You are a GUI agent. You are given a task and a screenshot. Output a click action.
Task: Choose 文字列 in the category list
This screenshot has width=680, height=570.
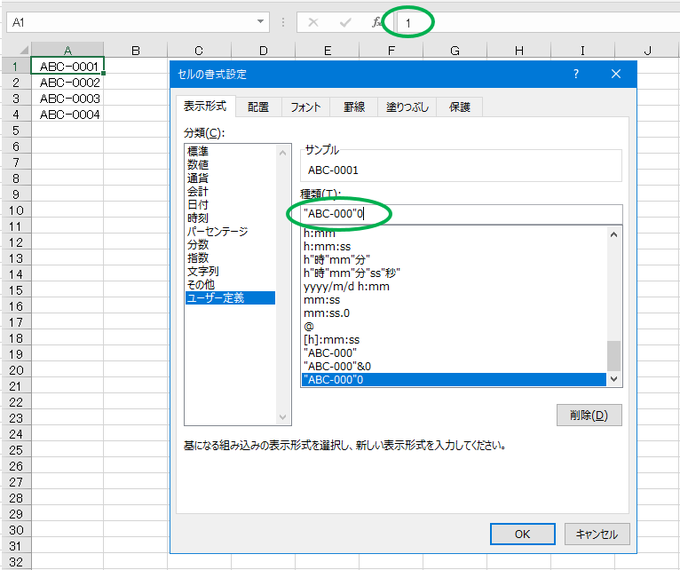[230, 271]
